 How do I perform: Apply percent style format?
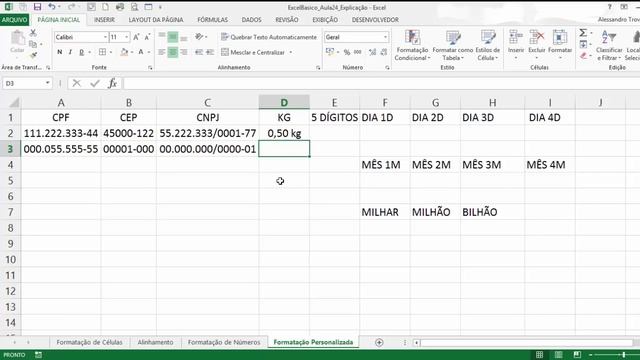pos(347,52)
